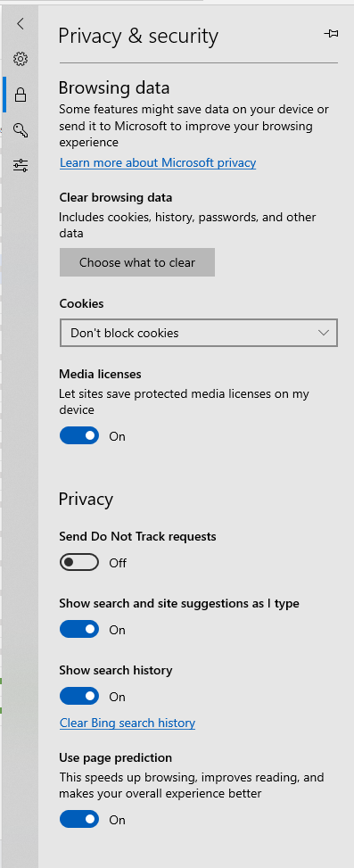Open Learn more about Microsoft privacy
This screenshot has height=868, width=354.
click(158, 162)
